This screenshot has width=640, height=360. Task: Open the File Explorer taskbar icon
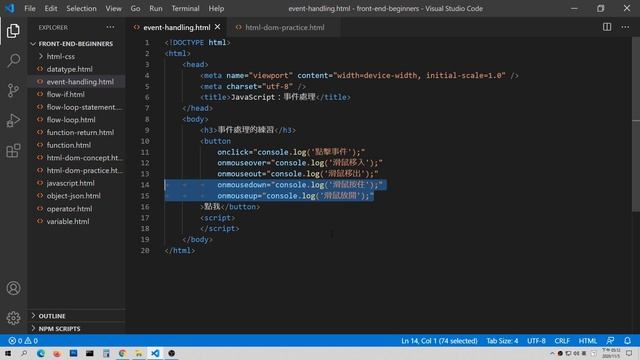139,353
